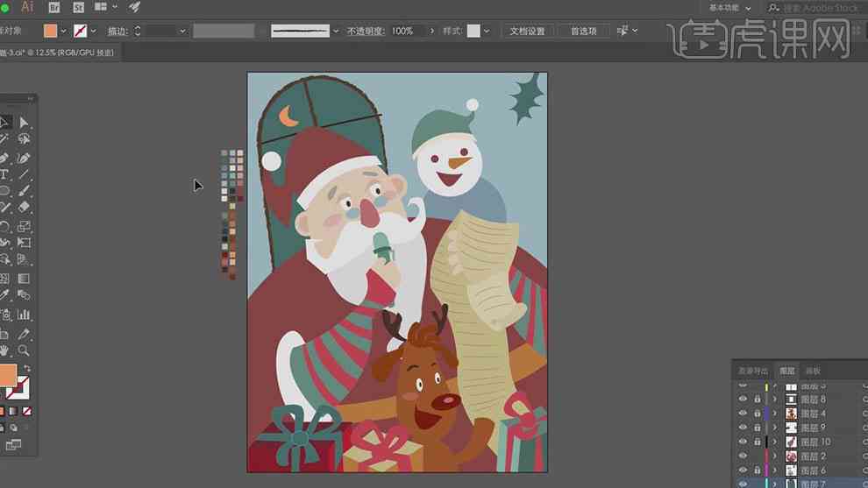Select the Pen tool
This screenshot has height=488, width=868.
(x=4, y=159)
